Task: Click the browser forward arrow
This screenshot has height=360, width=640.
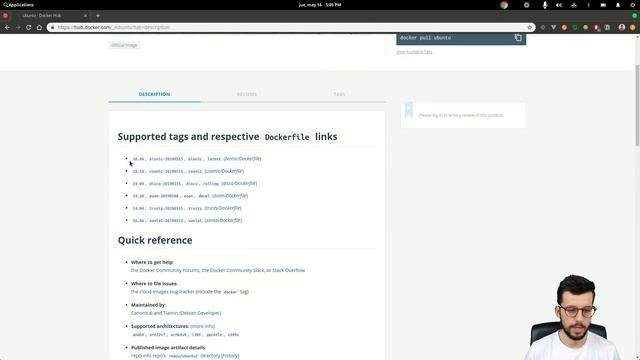Action: pyautogui.click(x=18, y=27)
